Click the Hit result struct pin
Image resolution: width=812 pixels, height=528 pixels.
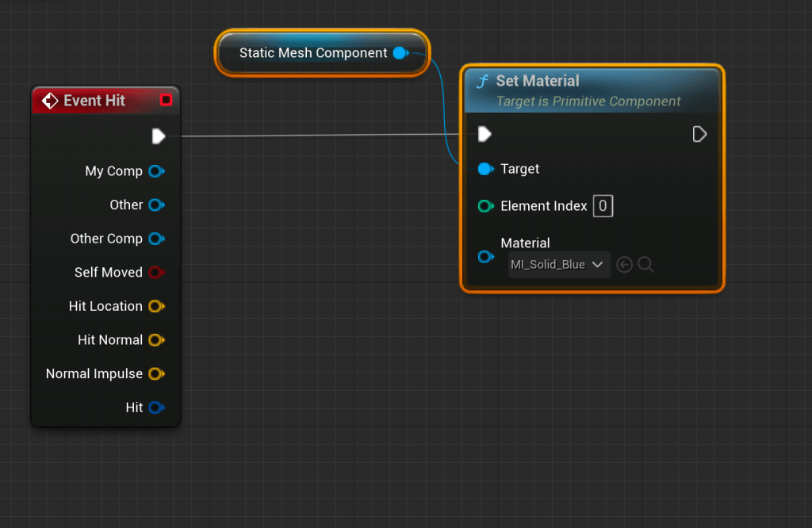155,407
